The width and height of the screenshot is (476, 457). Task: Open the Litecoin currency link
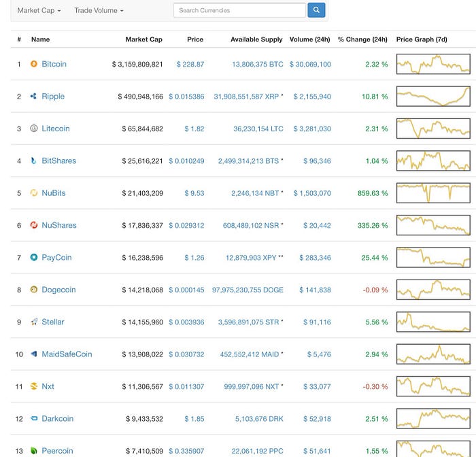pyautogui.click(x=56, y=129)
